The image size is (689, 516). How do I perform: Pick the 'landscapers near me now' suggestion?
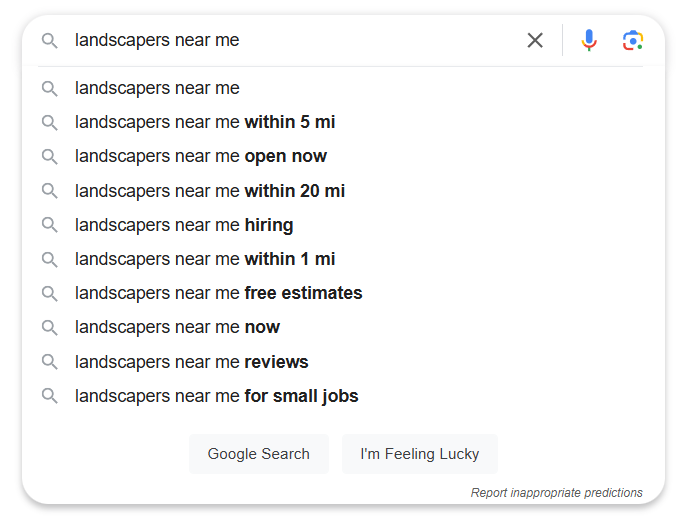coord(341,327)
